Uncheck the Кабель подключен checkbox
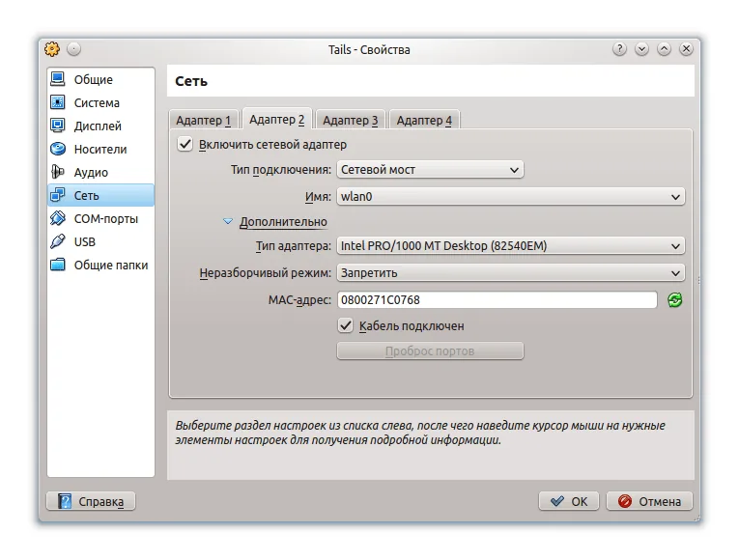Screen dimensions: 739x560 pos(346,326)
